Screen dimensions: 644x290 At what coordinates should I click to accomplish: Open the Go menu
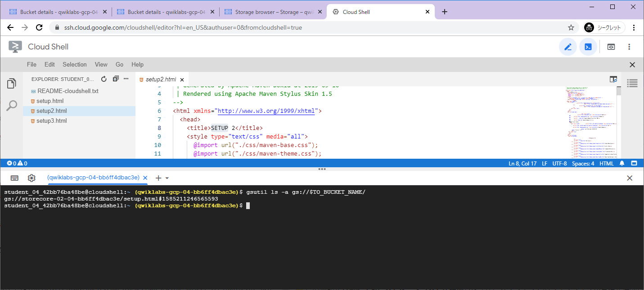pos(120,65)
